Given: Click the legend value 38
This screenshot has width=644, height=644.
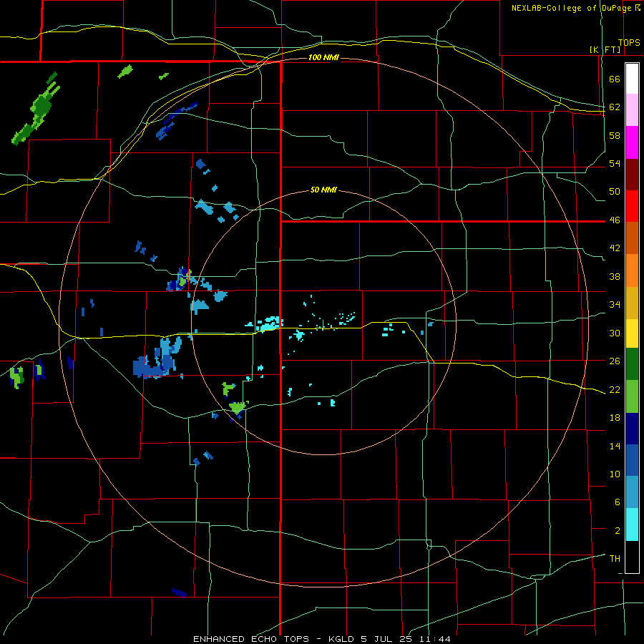Looking at the screenshot, I should [615, 276].
